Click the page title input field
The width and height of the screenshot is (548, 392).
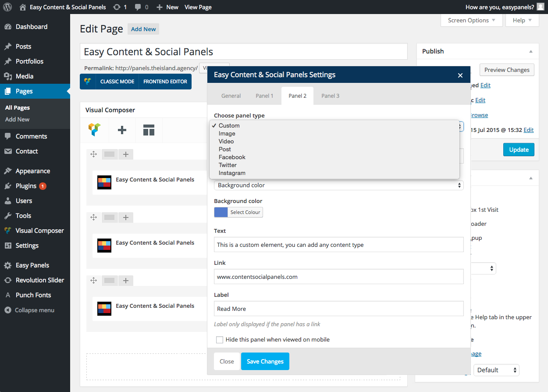tap(244, 52)
